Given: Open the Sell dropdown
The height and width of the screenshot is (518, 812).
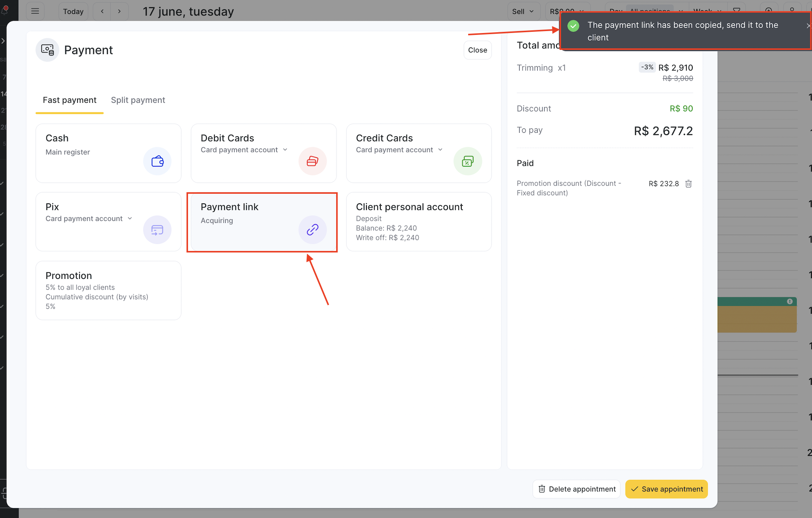Looking at the screenshot, I should tap(523, 12).
